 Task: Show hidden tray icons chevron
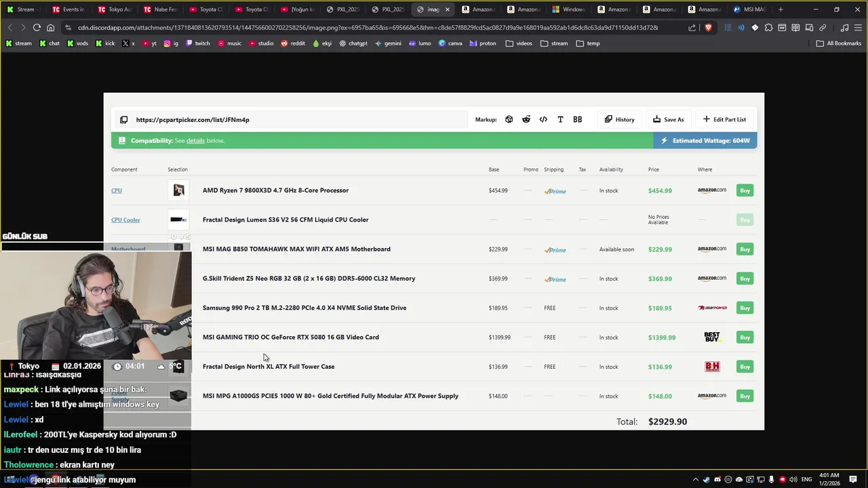tap(695, 479)
